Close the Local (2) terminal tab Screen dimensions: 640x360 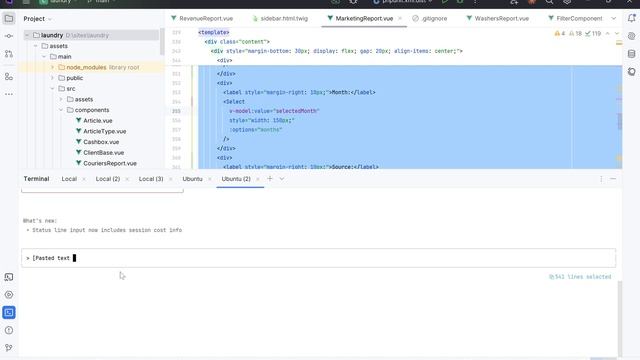coord(127,179)
